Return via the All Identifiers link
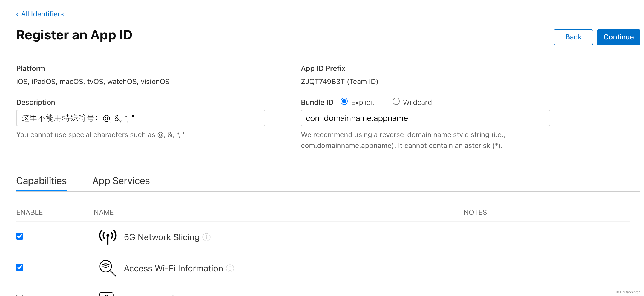 [x=42, y=14]
